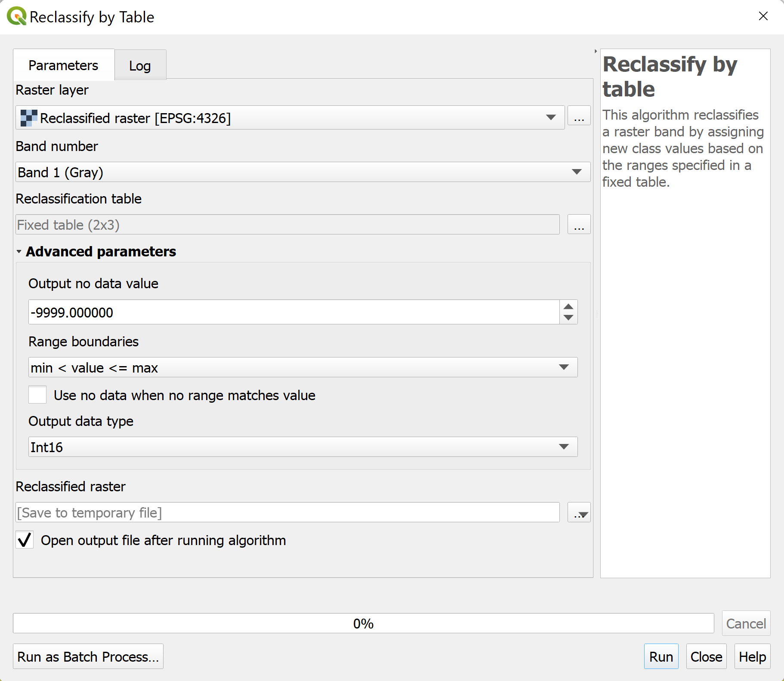Image resolution: width=784 pixels, height=681 pixels.
Task: Click the Run button
Action: click(661, 656)
